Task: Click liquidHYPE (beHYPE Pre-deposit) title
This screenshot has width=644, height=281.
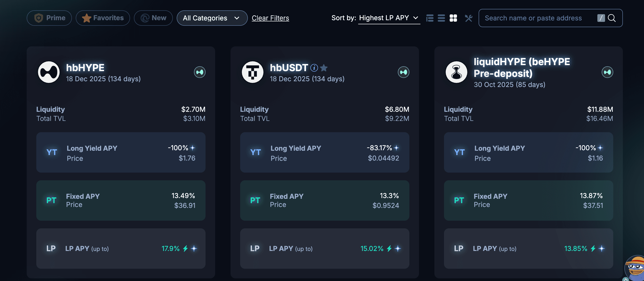Action: pos(522,68)
